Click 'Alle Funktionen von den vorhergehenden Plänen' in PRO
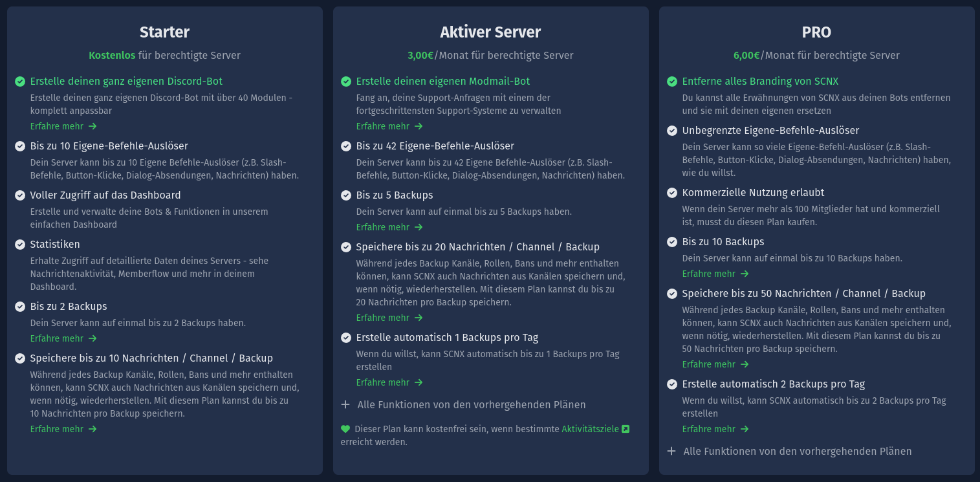The width and height of the screenshot is (980, 482). pyautogui.click(x=798, y=452)
